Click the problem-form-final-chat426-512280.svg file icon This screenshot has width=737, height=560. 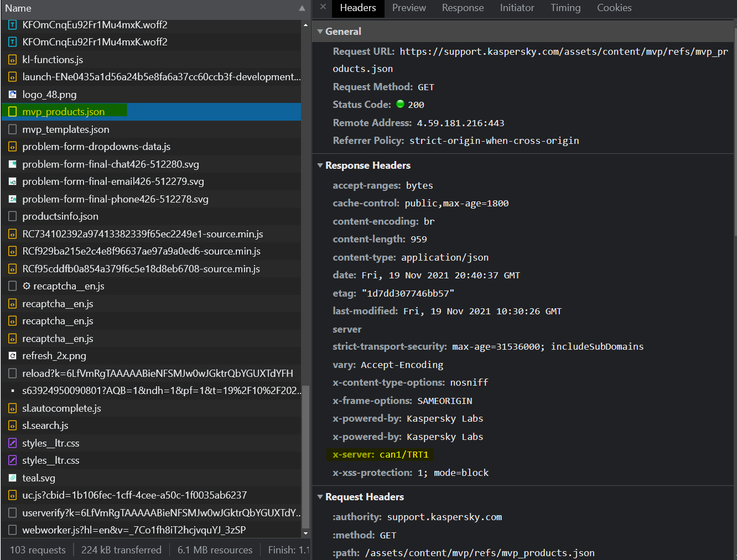point(12,164)
